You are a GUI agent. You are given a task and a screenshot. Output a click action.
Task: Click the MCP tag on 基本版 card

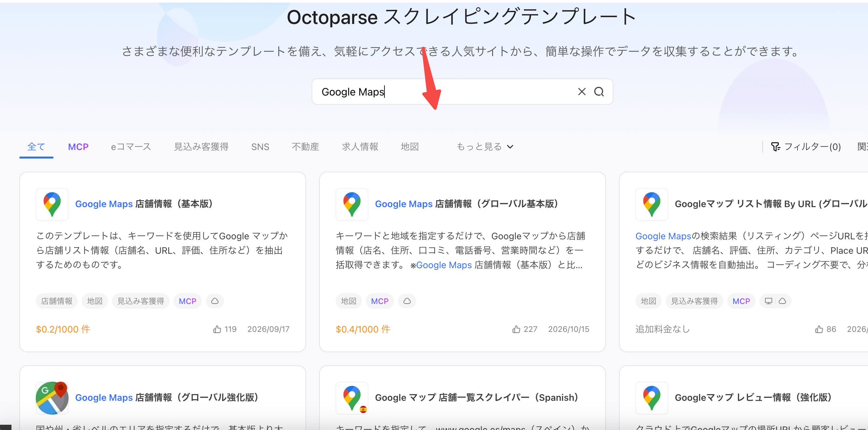point(187,301)
